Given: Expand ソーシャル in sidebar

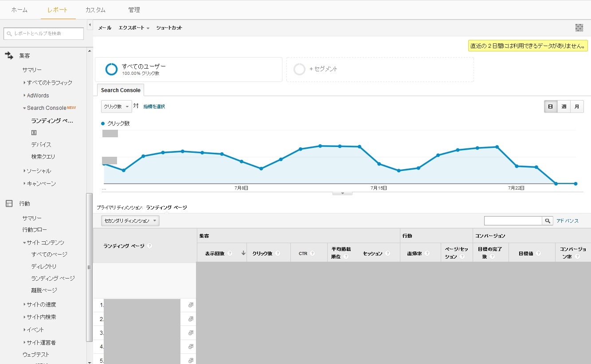Looking at the screenshot, I should 24,170.
